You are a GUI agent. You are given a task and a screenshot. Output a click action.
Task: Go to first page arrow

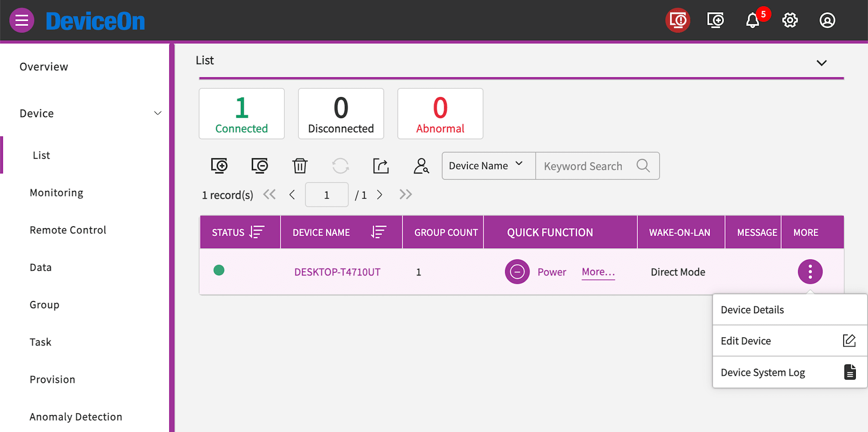(270, 194)
